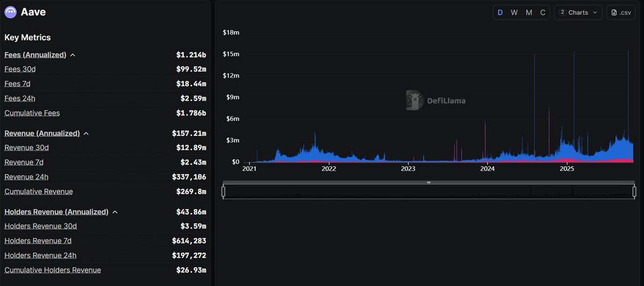Collapse the Revenue (Annualized) section chevron
Screen dimensions: 644x286
[x=86, y=133]
